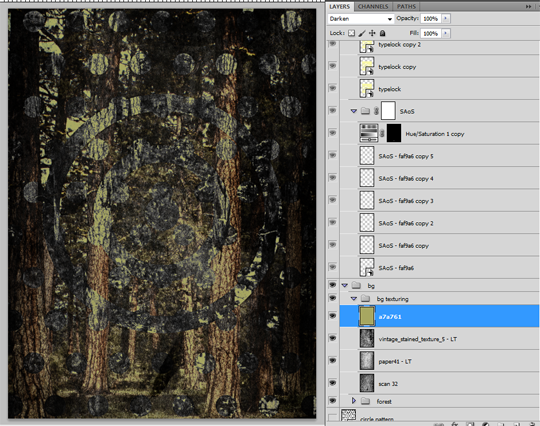The height and width of the screenshot is (426, 540).
Task: Select the 'vintage_stained_texture_5 - LT' layer name
Action: (418, 339)
